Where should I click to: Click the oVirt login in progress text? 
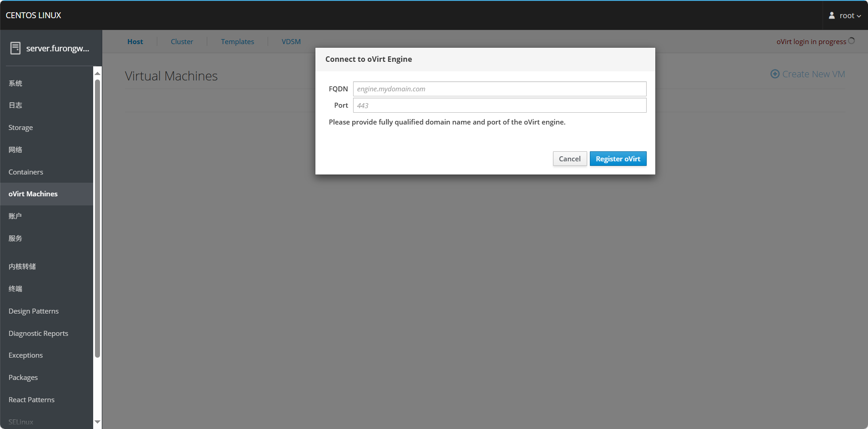coord(811,41)
